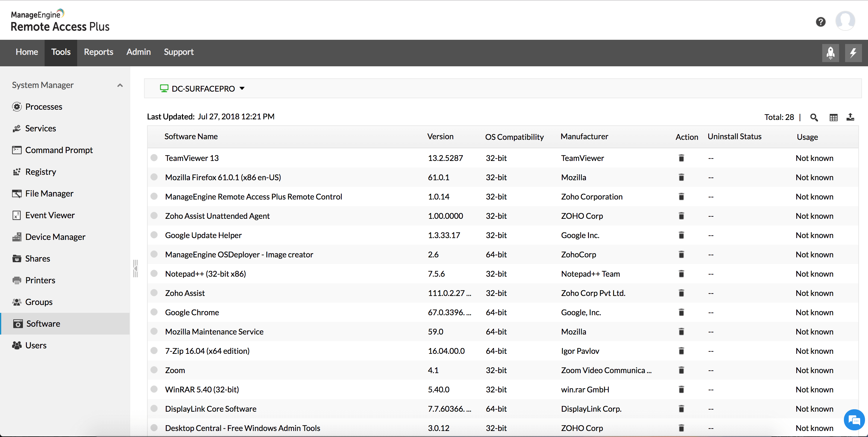Viewport: 868px width, 437px height.
Task: Switch to the Reports tab
Action: coord(98,52)
